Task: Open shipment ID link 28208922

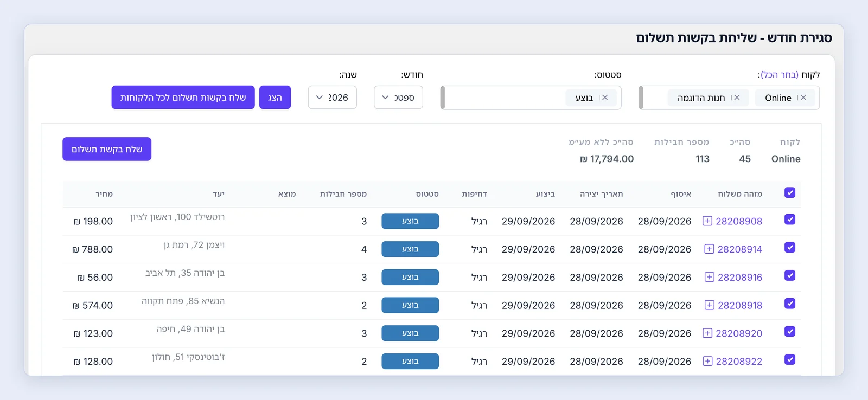Action: (x=739, y=361)
